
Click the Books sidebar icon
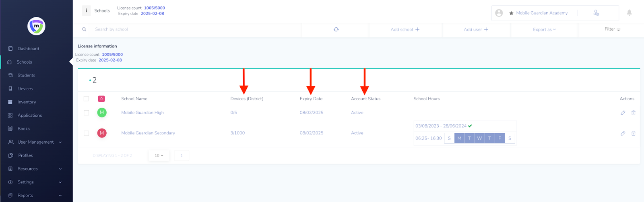point(10,129)
